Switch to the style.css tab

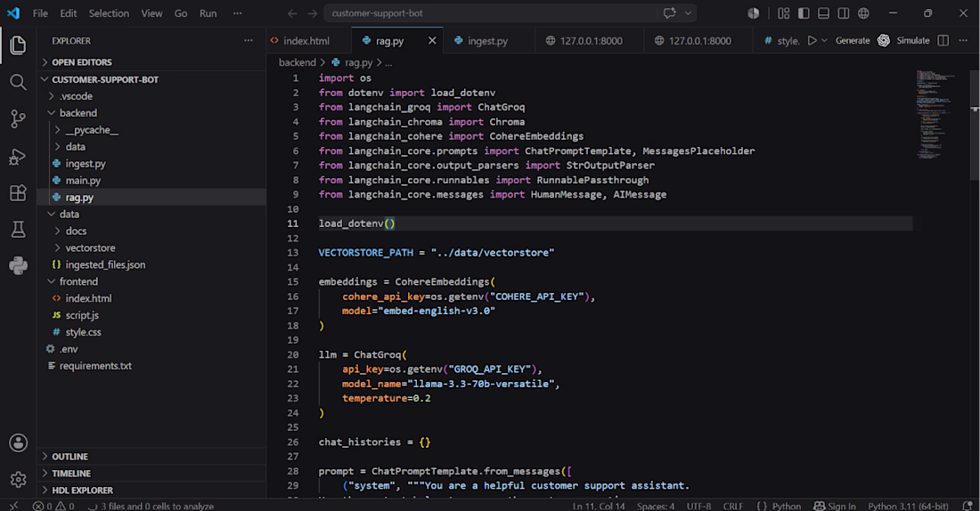[x=782, y=41]
